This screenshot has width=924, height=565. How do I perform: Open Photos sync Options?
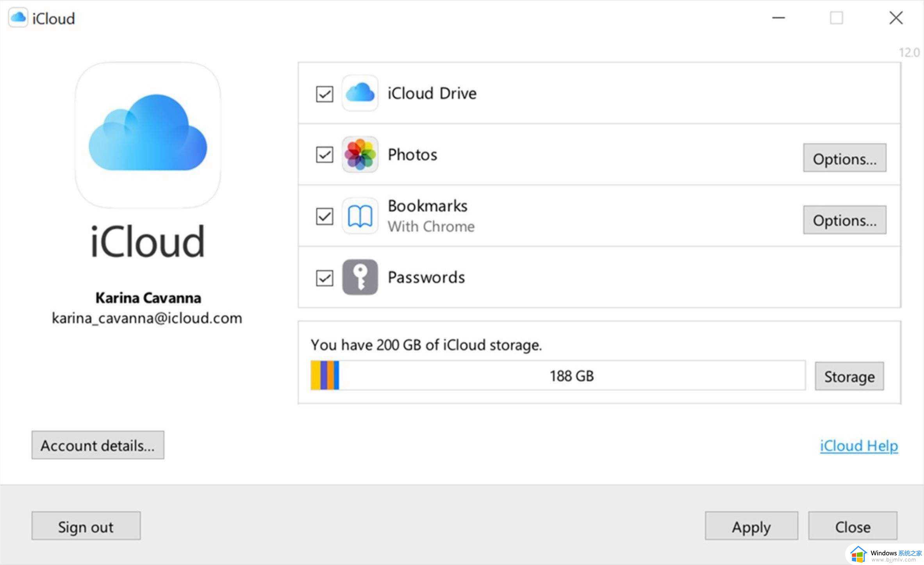[x=845, y=159]
